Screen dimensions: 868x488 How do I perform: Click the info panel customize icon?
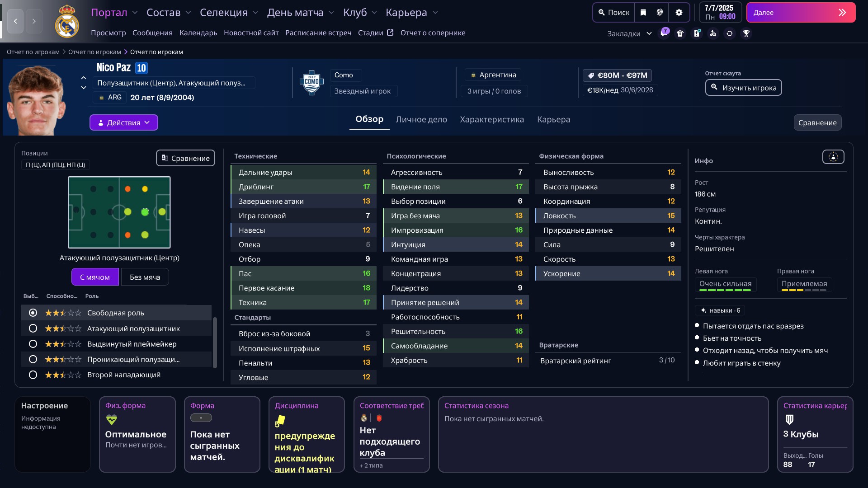click(833, 157)
